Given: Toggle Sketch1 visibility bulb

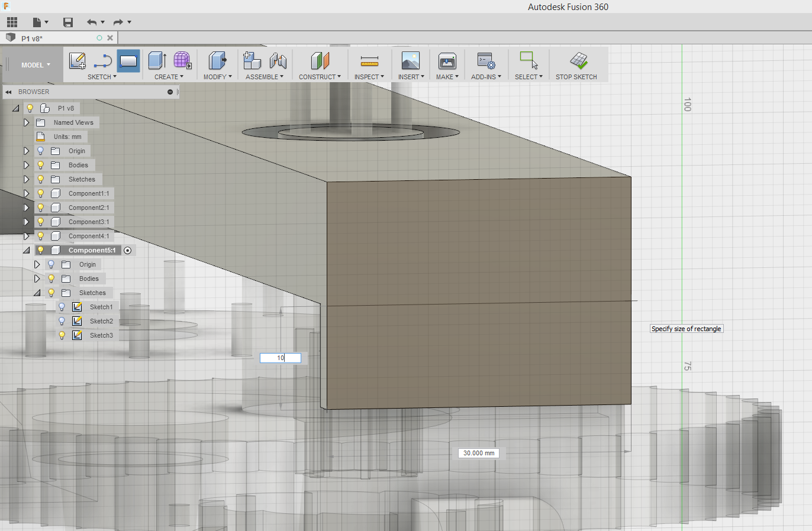Looking at the screenshot, I should (62, 307).
